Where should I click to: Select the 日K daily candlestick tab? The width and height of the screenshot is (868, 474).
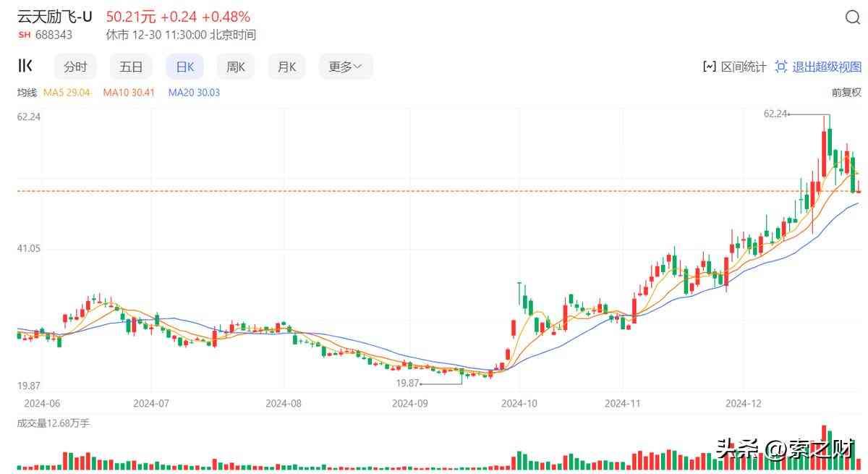tap(184, 67)
